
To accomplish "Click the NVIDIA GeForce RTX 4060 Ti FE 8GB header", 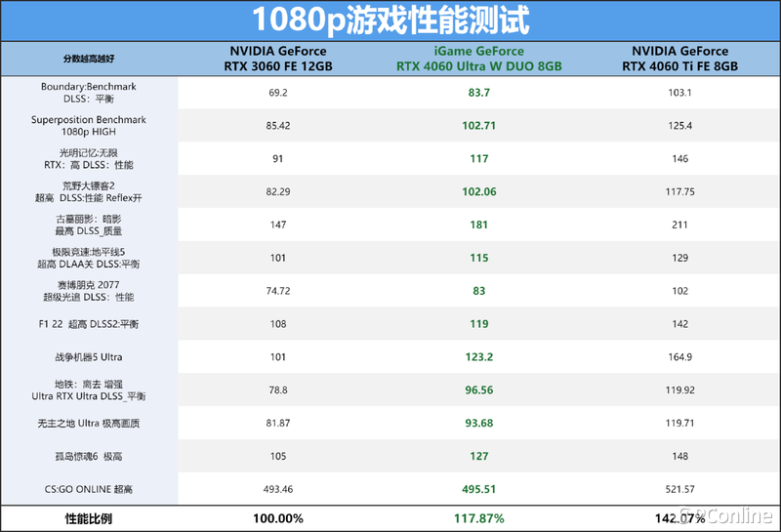I will [x=679, y=59].
